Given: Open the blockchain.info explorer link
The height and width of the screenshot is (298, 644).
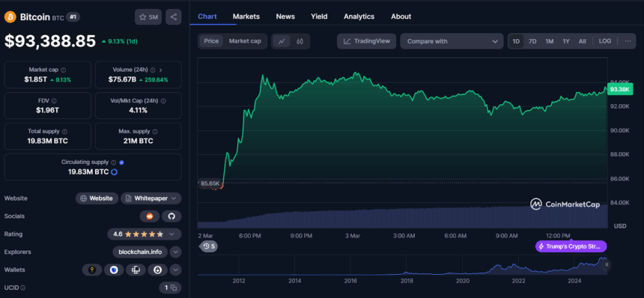Looking at the screenshot, I should [140, 252].
